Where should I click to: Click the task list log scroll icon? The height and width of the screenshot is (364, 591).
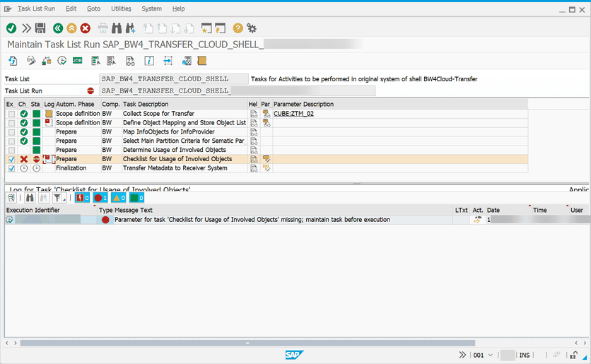coord(202,61)
